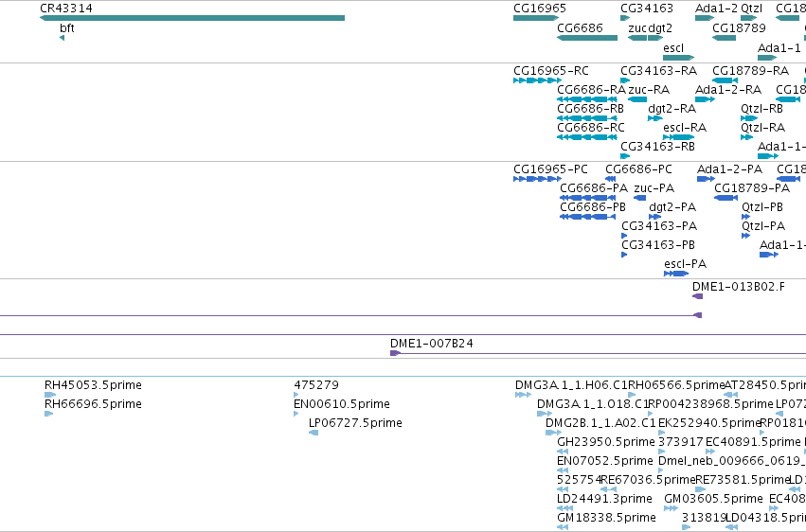Click the long CR43314 gene bar
Viewport: 806px width, 532px height.
(192, 18)
